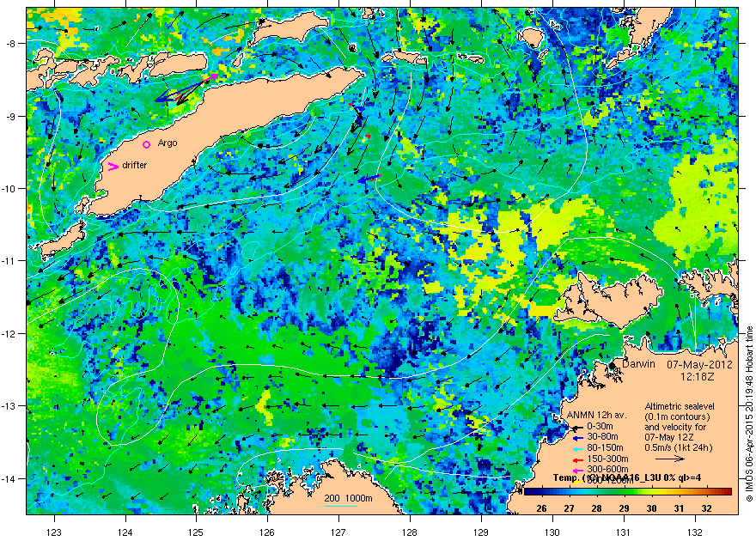The width and height of the screenshot is (756, 541).
Task: Click the '(0.1m contours)' text
Action: [677, 416]
